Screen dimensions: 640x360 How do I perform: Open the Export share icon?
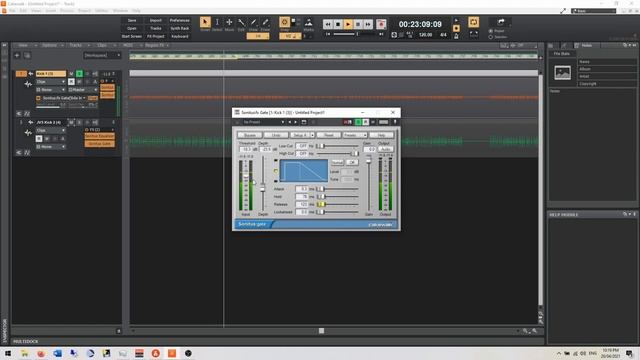pos(501,22)
